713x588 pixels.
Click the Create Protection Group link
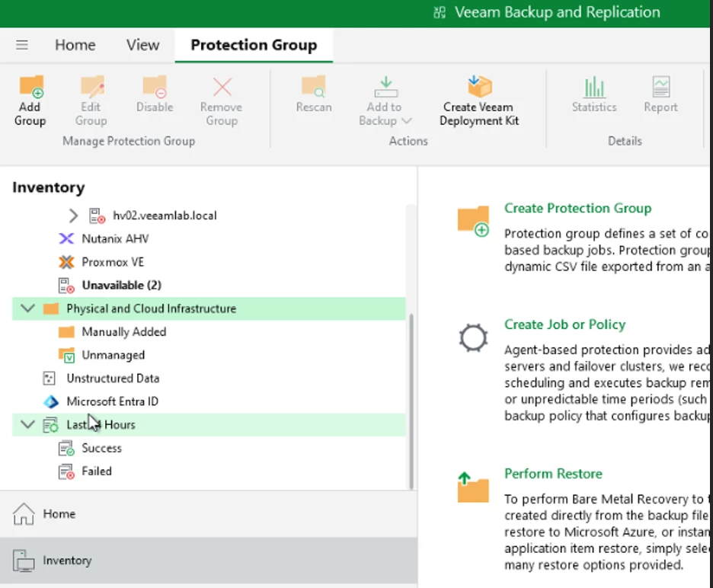pos(577,208)
